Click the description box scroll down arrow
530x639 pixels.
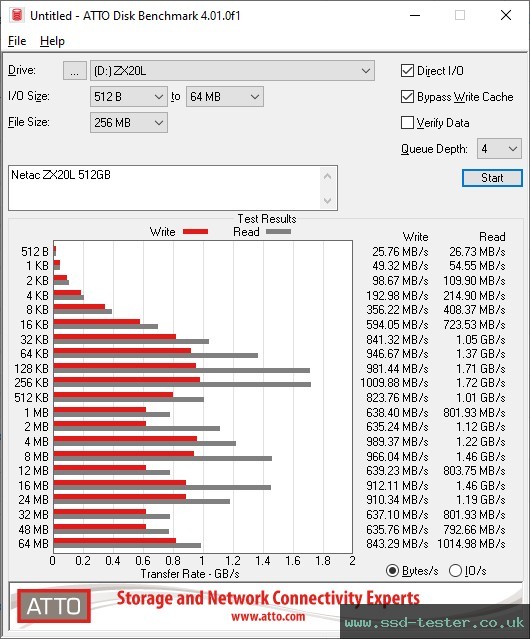[x=328, y=200]
